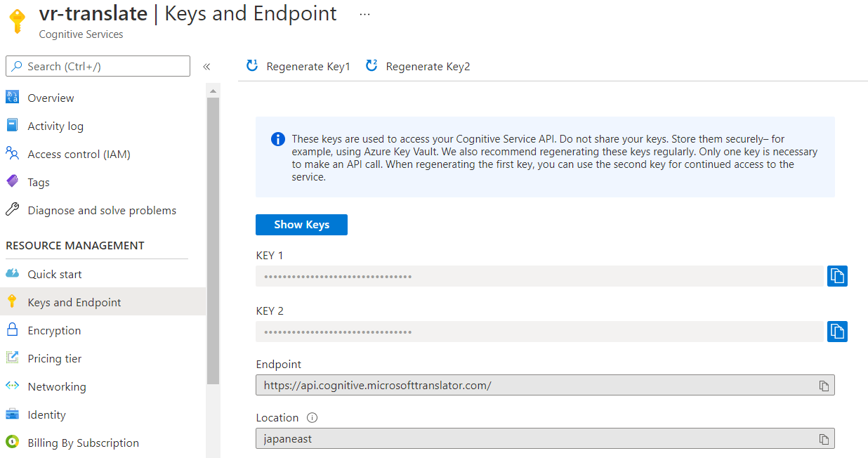Copy the Location value japaneast
The width and height of the screenshot is (868, 458).
[x=824, y=439]
